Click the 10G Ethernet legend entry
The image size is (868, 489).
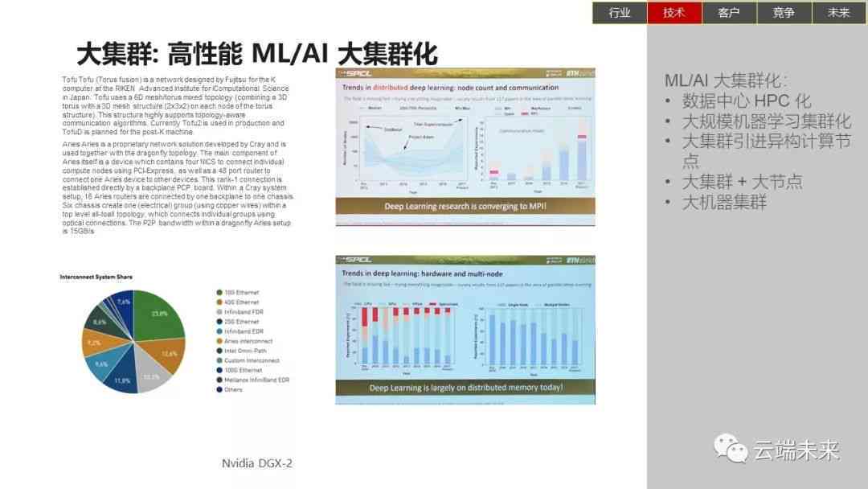click(x=238, y=293)
